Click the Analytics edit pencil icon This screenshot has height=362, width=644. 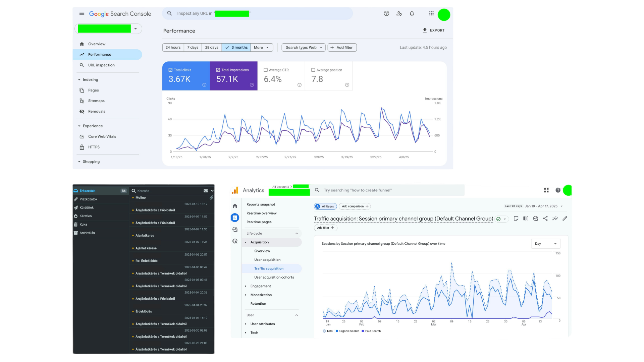pos(565,219)
